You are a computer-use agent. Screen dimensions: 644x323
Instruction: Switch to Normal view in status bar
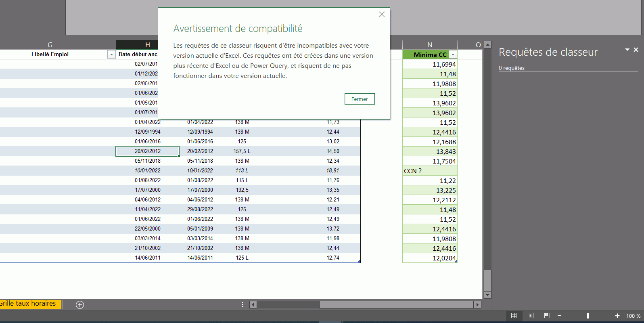[x=514, y=316]
